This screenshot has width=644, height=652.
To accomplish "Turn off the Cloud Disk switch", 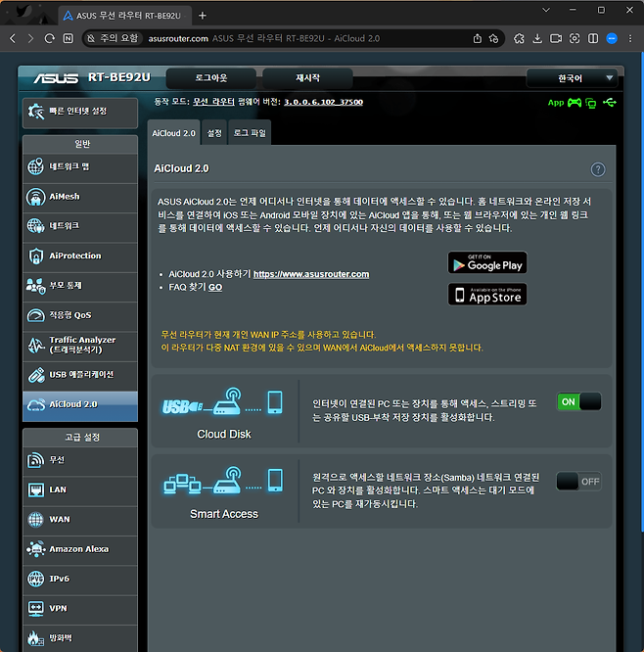I will click(578, 401).
